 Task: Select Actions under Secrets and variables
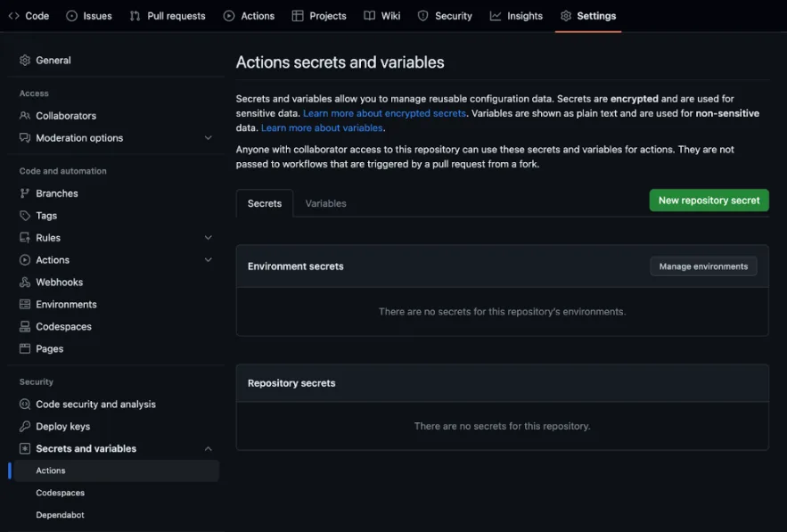tap(117, 471)
